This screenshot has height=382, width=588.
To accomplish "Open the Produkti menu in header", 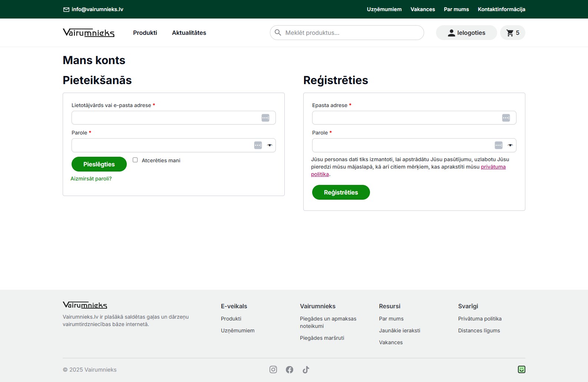I will point(145,33).
